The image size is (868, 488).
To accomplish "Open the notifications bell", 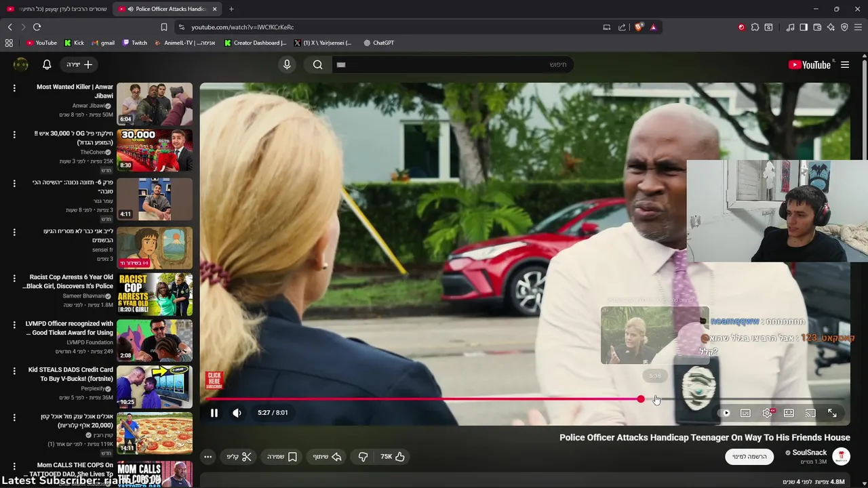I will click(x=47, y=64).
